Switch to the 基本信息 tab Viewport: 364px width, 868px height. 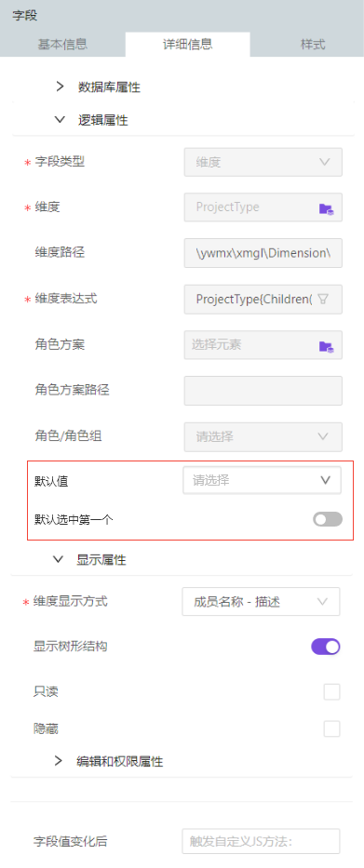62,45
